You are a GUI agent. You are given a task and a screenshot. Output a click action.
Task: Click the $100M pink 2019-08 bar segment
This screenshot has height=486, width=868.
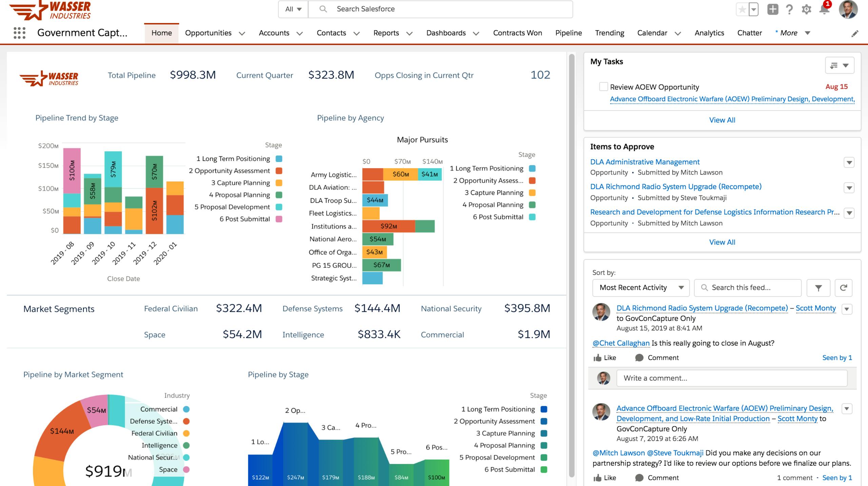72,170
